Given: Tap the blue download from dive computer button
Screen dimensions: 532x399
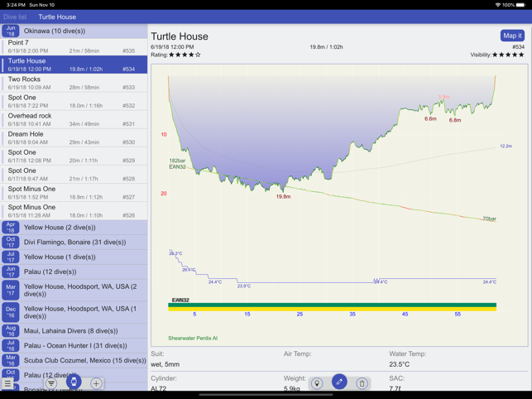Looking at the screenshot, I should click(x=74, y=382).
